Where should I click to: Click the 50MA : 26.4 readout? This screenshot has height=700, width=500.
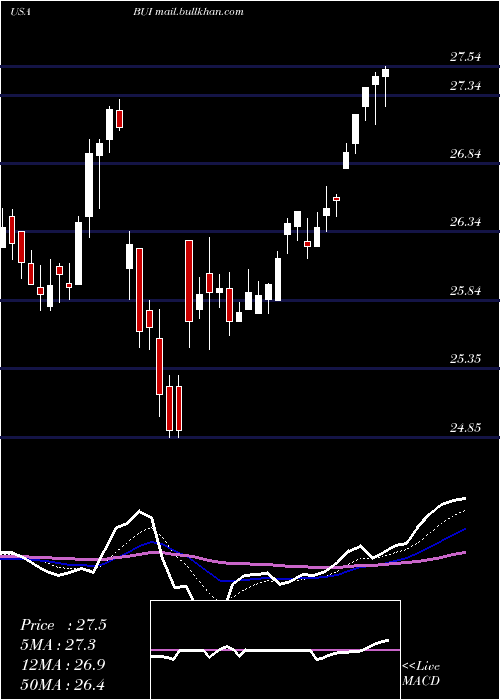coord(63,684)
